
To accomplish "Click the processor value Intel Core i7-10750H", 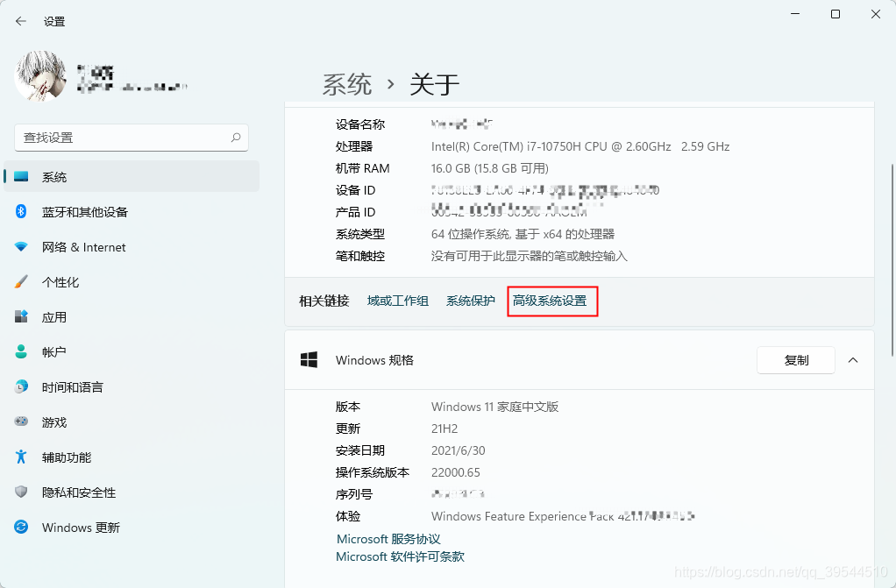I will click(580, 146).
